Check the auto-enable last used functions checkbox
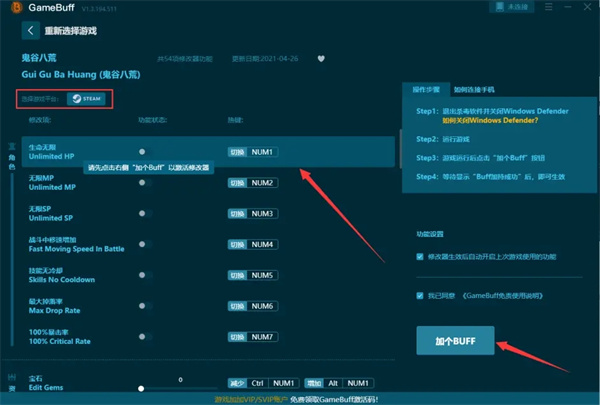Image resolution: width=600 pixels, height=405 pixels. click(420, 256)
